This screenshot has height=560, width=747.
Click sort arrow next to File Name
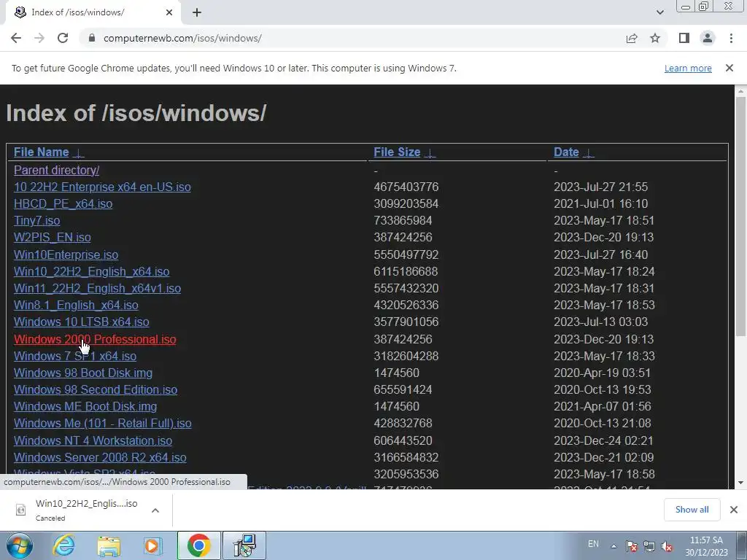[x=79, y=153]
